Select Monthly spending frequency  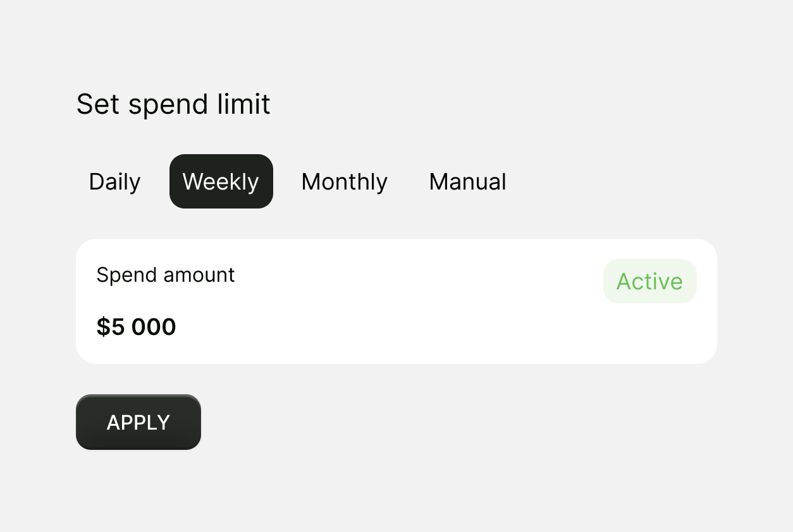344,181
